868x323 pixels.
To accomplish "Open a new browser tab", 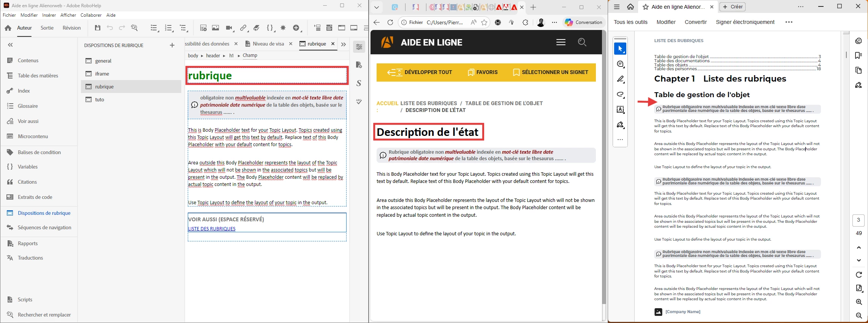I will tap(533, 7).
